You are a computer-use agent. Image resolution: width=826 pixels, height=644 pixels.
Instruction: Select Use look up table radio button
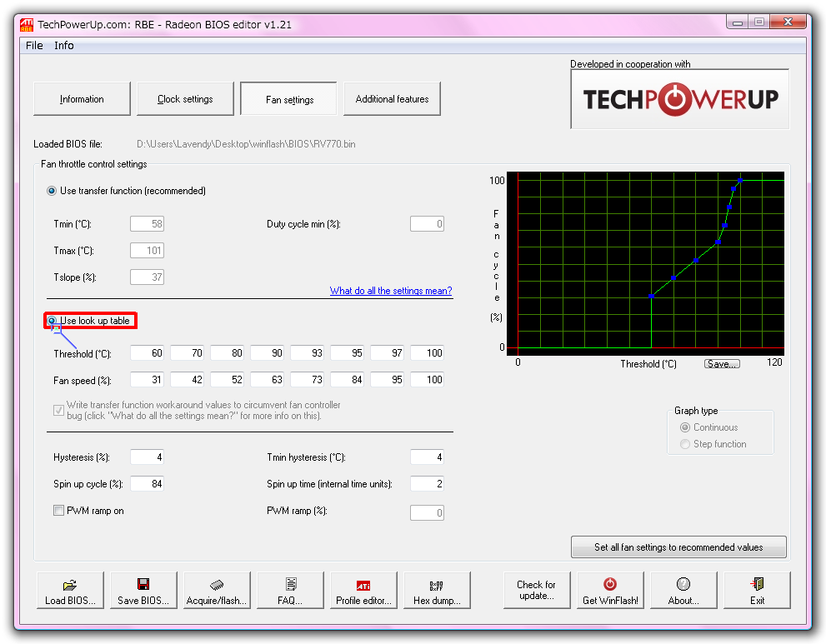point(52,321)
